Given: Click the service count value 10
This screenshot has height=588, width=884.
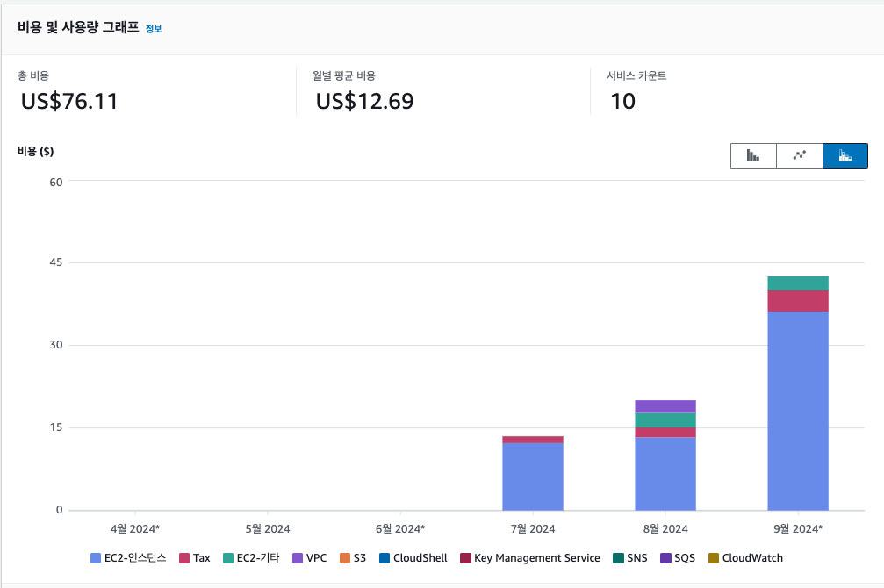Looking at the screenshot, I should 623,102.
